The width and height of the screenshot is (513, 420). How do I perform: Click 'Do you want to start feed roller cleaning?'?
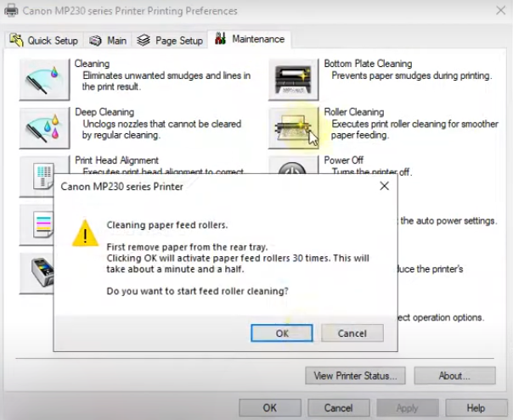click(197, 291)
